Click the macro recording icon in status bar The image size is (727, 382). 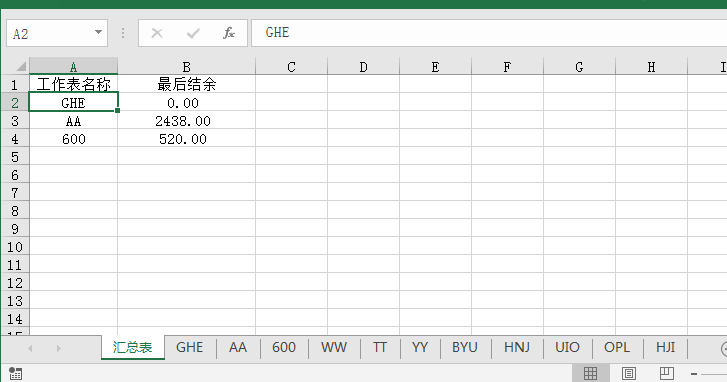[15, 374]
